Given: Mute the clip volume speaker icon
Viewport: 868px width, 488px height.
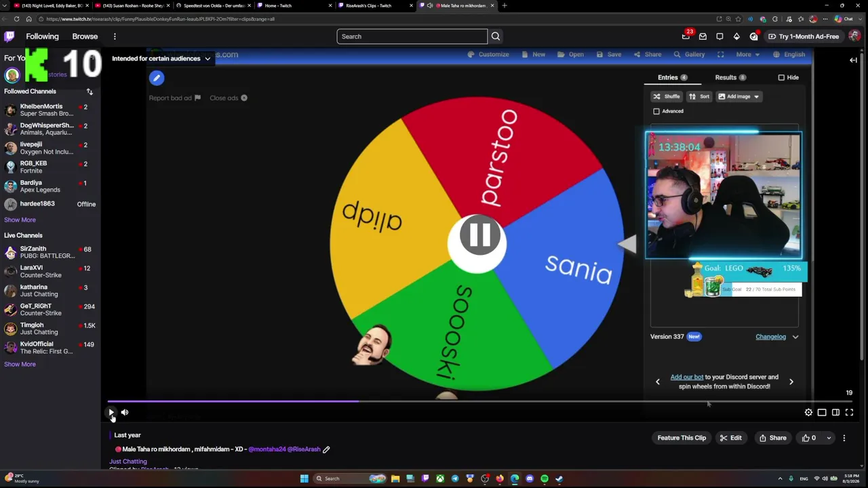Looking at the screenshot, I should pos(125,412).
